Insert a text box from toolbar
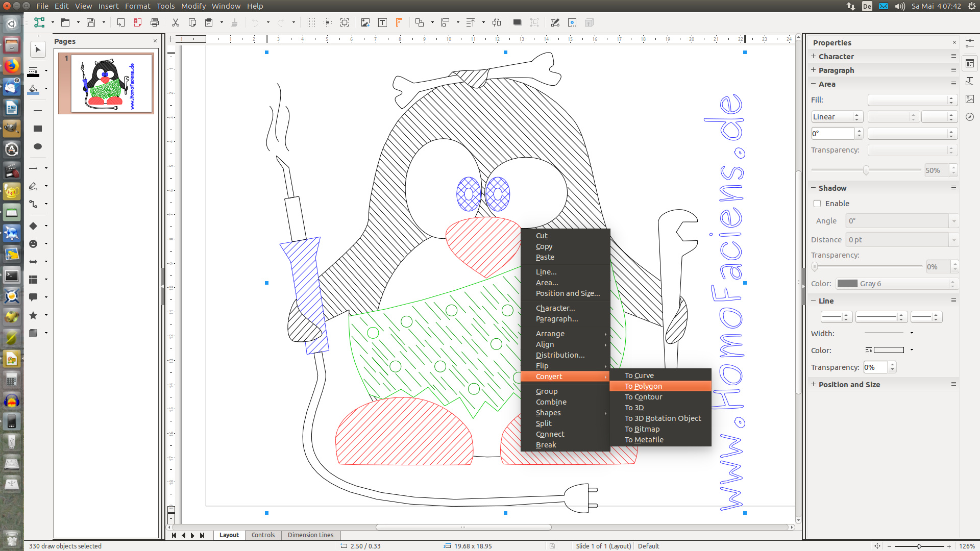 pyautogui.click(x=382, y=22)
